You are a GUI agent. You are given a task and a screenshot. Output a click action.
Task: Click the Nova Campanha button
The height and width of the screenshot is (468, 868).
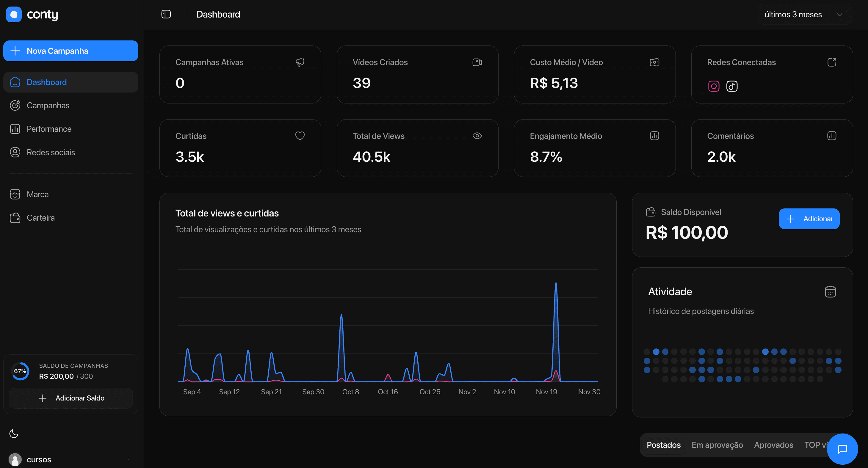click(x=71, y=51)
